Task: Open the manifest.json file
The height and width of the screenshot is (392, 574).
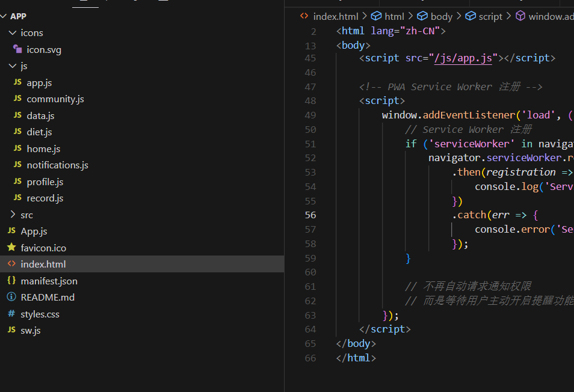Action: [x=49, y=281]
